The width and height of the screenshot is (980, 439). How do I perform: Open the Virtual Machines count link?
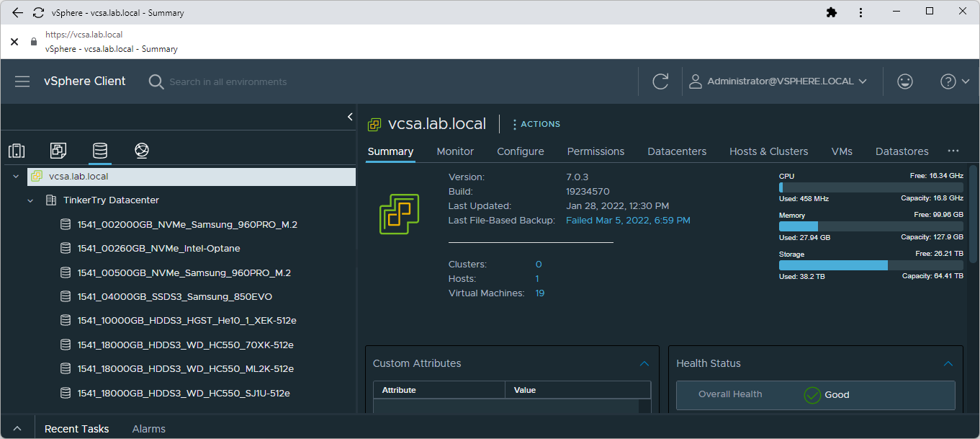point(540,293)
